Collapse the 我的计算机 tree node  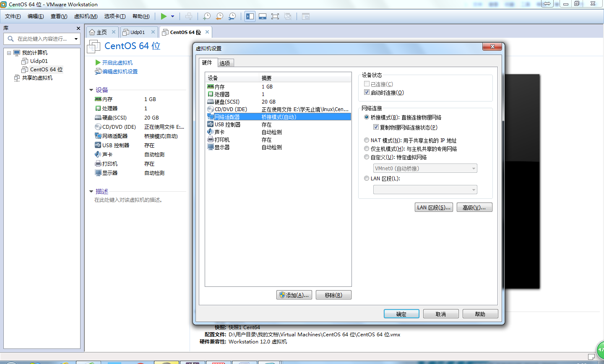[x=9, y=53]
